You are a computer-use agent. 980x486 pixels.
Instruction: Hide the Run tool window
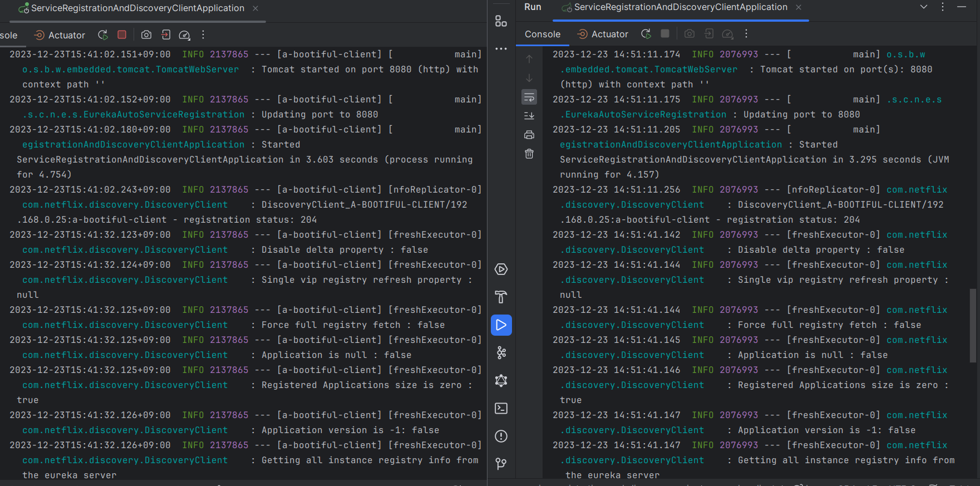click(x=962, y=7)
